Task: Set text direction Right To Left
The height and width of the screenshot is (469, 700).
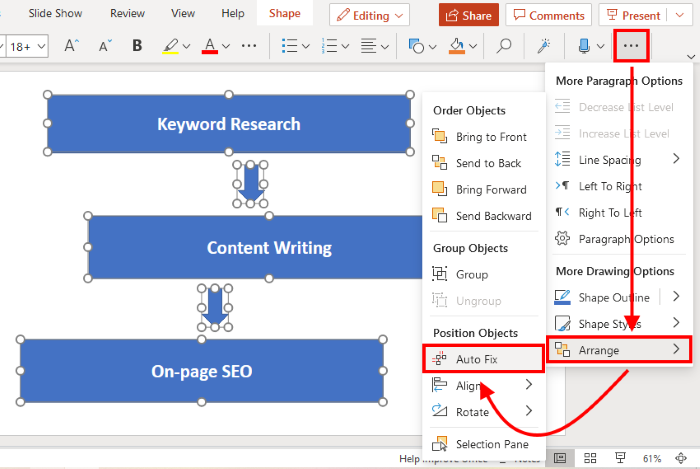Action: pos(619,212)
